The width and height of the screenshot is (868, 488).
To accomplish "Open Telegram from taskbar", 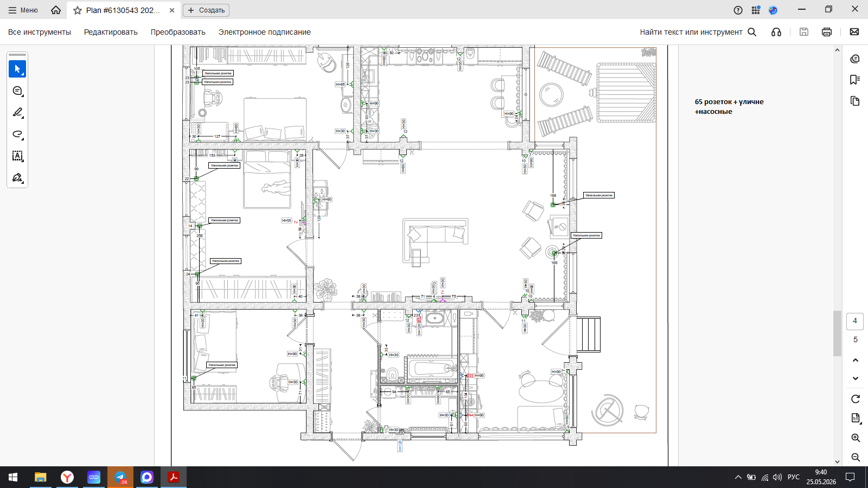I will [x=120, y=477].
